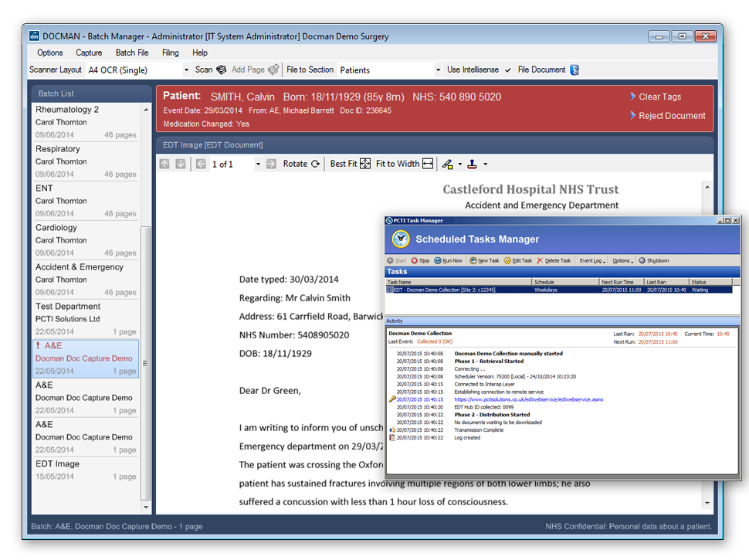749x560 pixels.
Task: Click the Scan toolbar button
Action: click(211, 70)
